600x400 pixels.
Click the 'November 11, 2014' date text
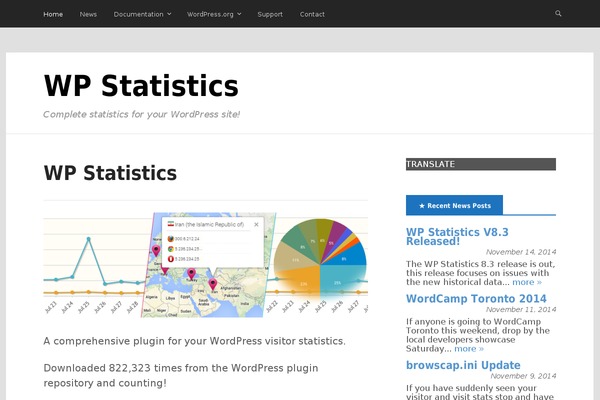click(521, 309)
